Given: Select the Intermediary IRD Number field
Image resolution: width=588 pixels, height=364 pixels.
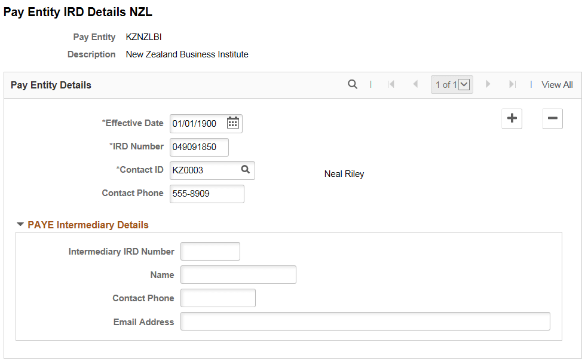Looking at the screenshot, I should click(210, 251).
